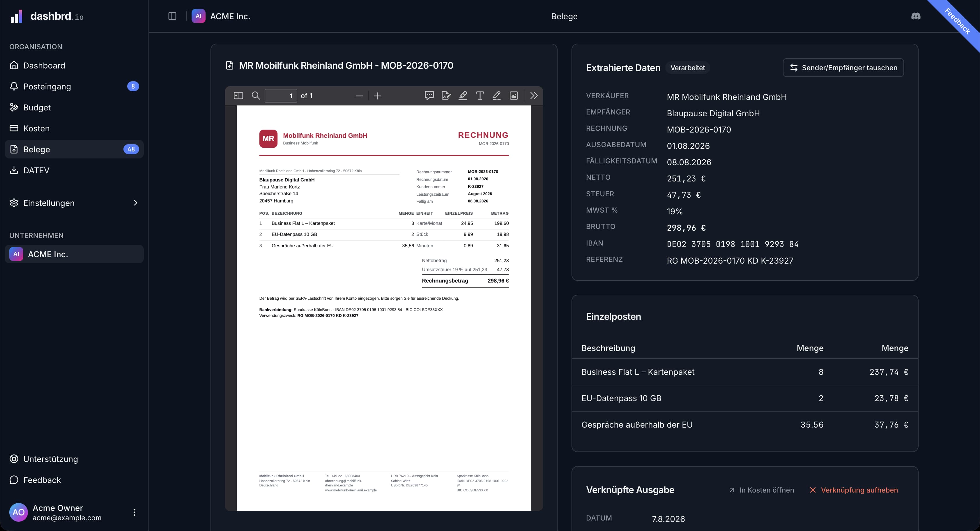Click In Kosten öffnen link
This screenshot has width=980, height=531.
pos(762,490)
